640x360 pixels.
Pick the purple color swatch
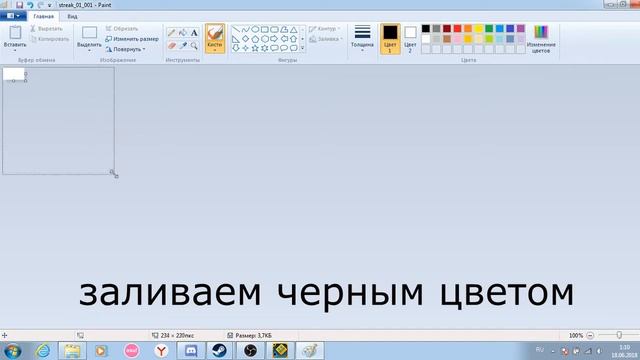click(521, 29)
